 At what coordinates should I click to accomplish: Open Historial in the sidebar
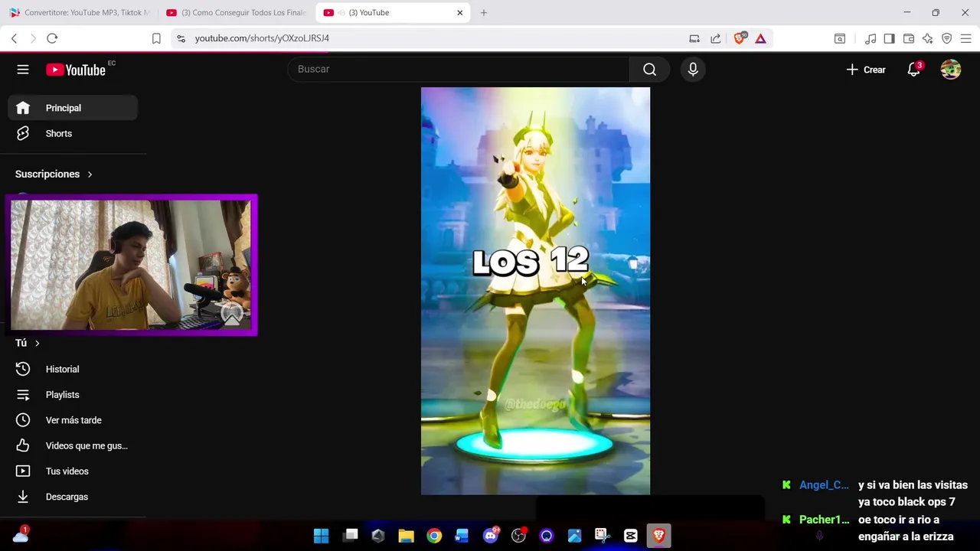coord(73,369)
